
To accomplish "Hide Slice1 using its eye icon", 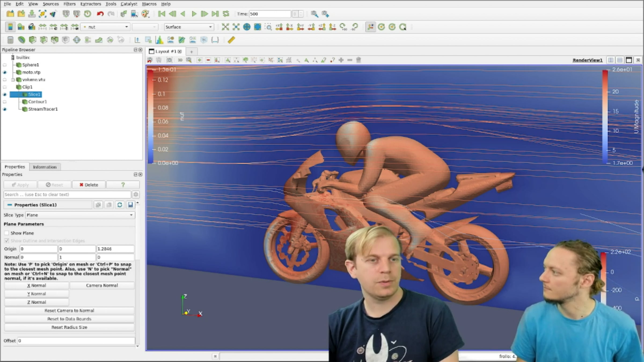I will (5, 94).
